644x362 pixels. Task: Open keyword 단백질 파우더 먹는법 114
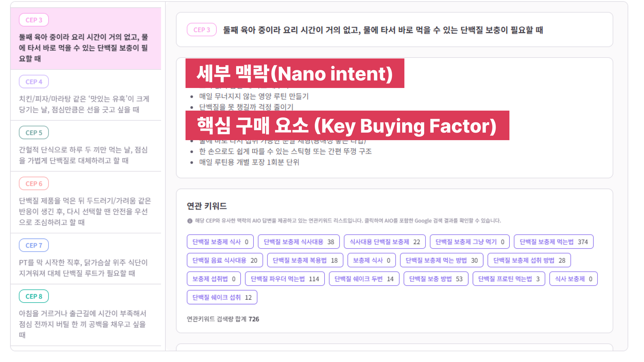[285, 279]
